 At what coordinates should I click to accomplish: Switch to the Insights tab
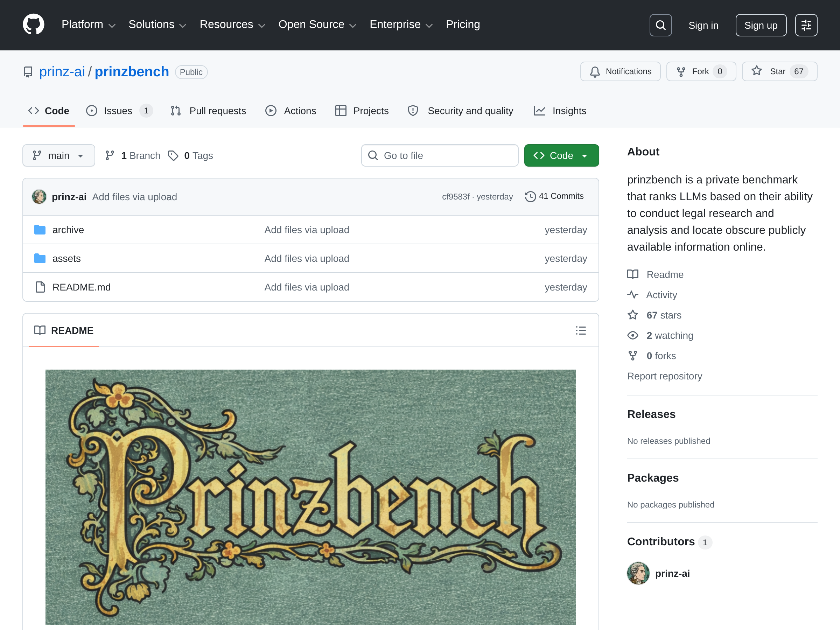click(x=560, y=111)
